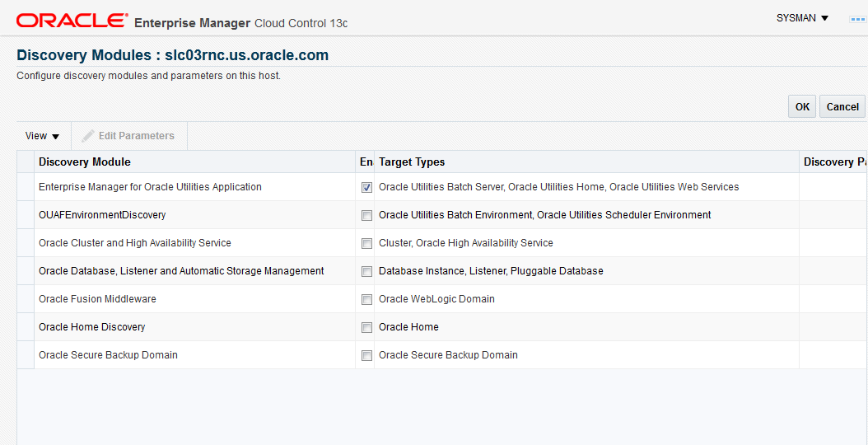The height and width of the screenshot is (445, 868).
Task: Open the View dropdown menu
Action: pyautogui.click(x=42, y=136)
